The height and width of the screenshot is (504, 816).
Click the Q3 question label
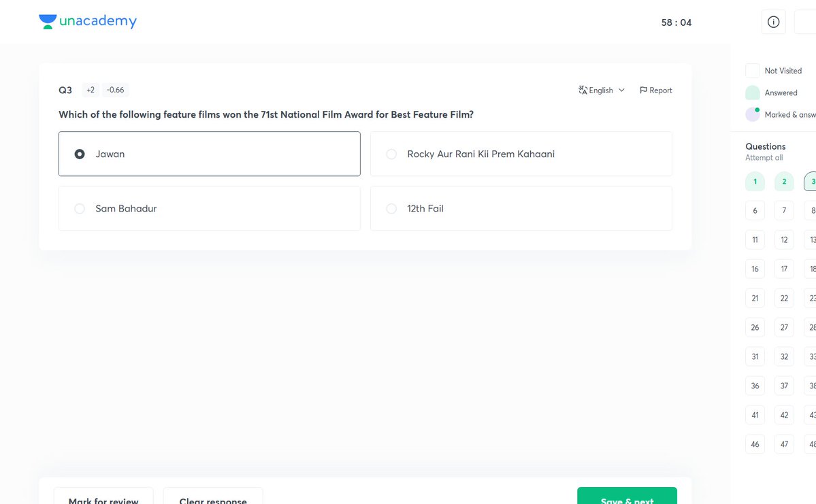65,90
